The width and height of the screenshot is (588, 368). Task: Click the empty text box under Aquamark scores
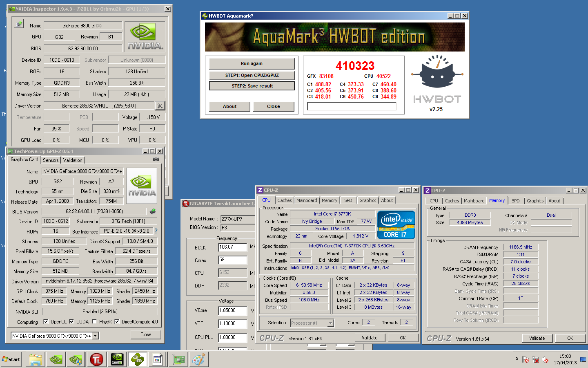click(x=352, y=106)
